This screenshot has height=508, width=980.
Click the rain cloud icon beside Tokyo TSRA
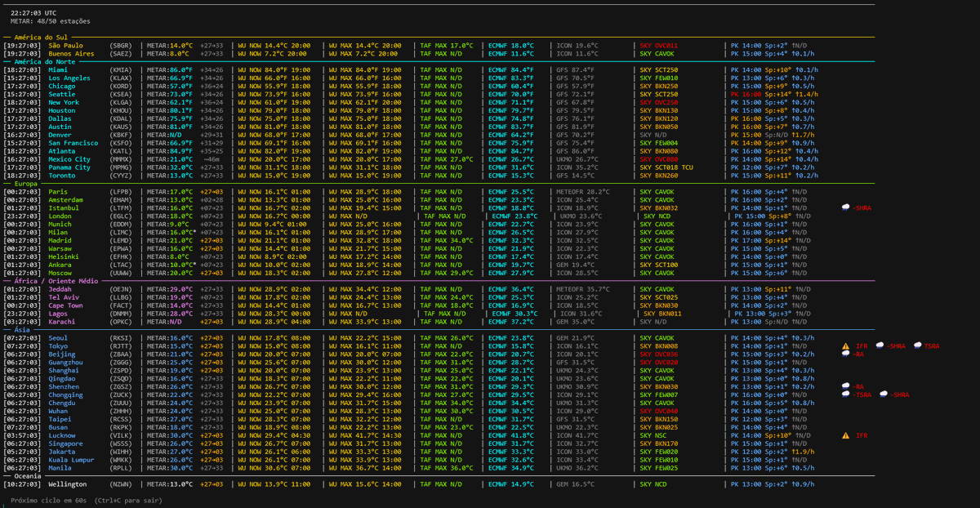point(918,346)
